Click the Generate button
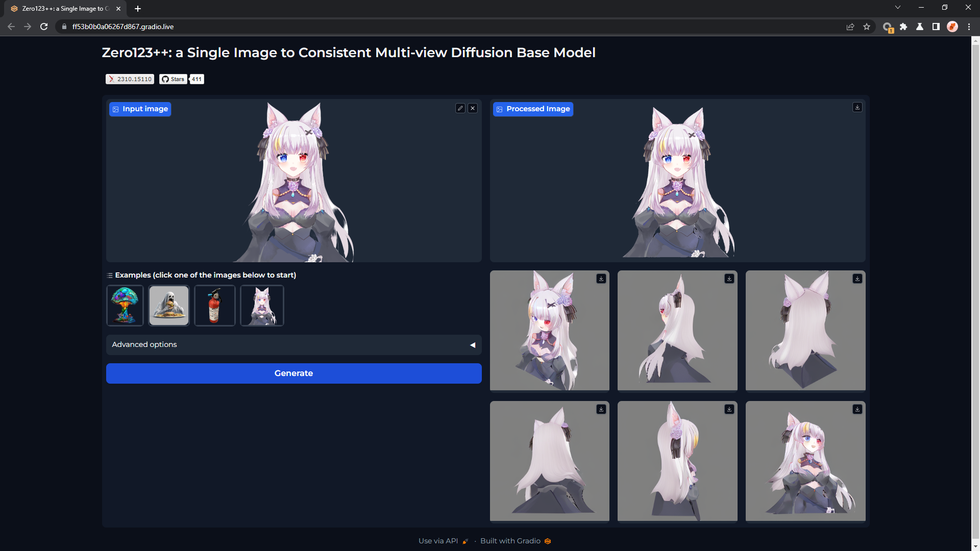The width and height of the screenshot is (980, 551). [293, 373]
